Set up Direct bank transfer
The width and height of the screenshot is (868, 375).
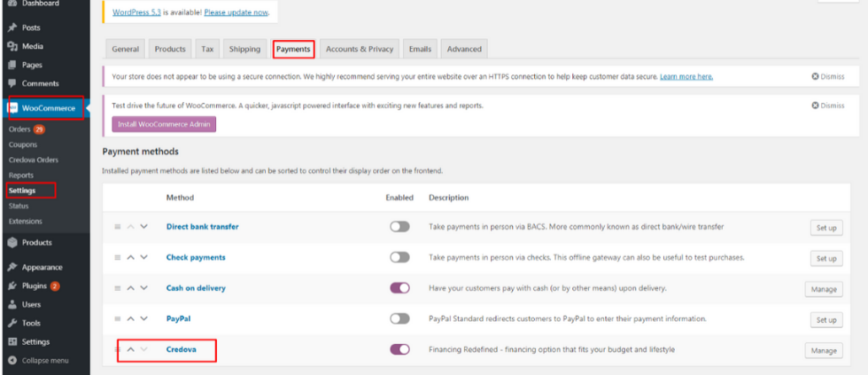pyautogui.click(x=825, y=228)
